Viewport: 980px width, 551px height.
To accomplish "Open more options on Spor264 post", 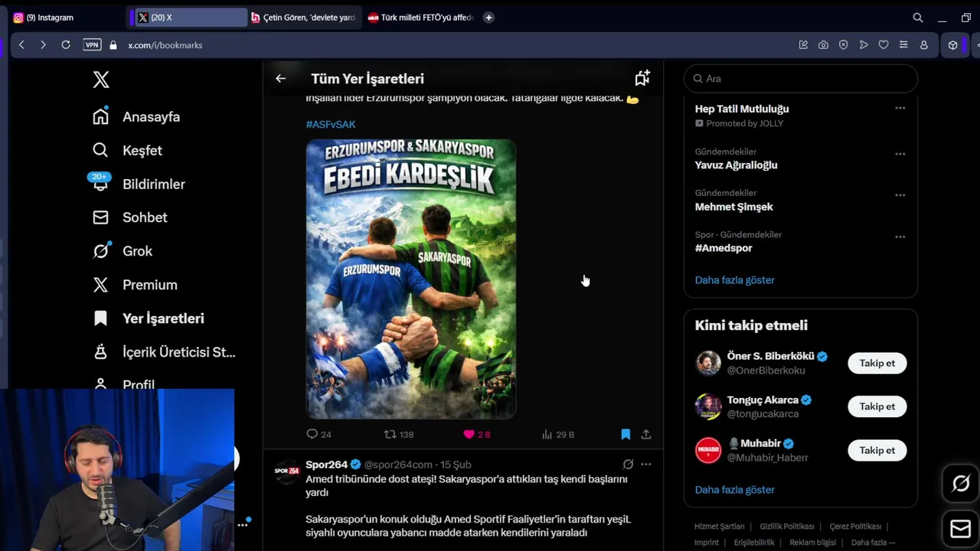I will point(646,465).
